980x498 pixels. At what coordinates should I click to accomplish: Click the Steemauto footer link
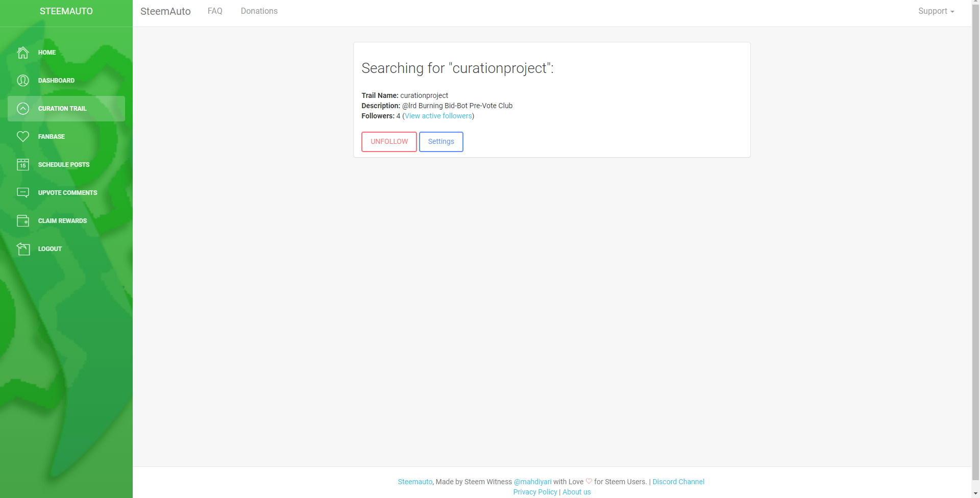click(415, 482)
